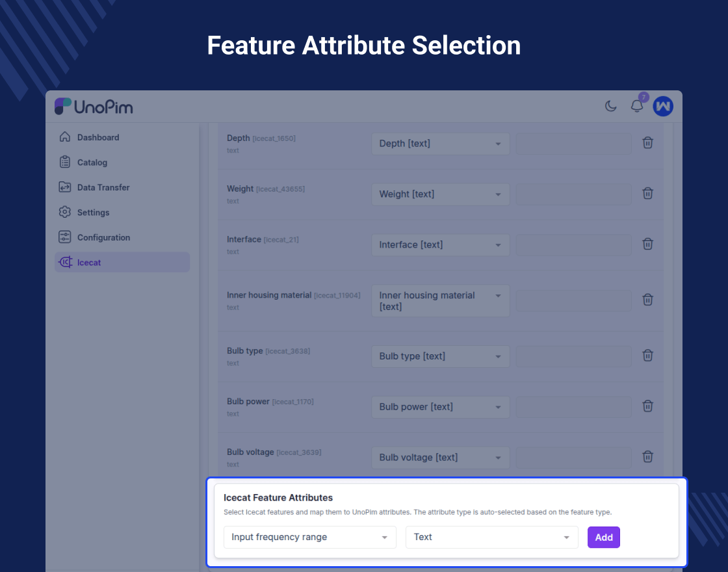
Task: Open the Depth [text] dropdown
Action: [x=440, y=144]
